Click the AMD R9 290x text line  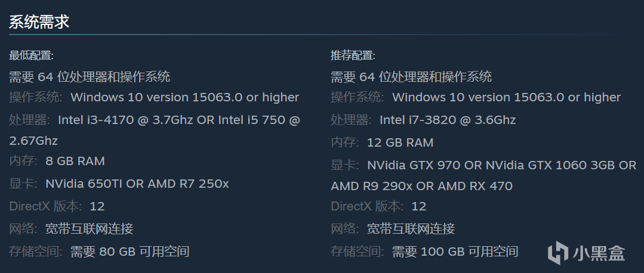[x=421, y=186]
